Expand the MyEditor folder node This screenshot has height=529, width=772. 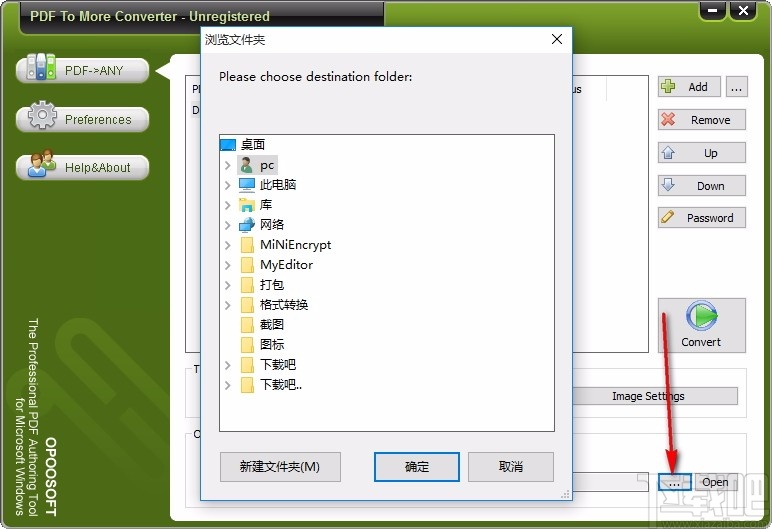pyautogui.click(x=227, y=265)
